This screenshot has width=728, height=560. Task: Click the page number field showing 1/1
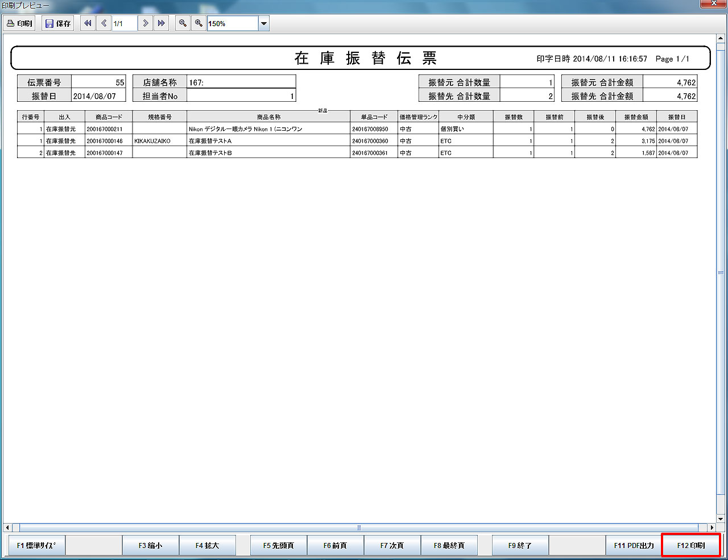click(124, 23)
